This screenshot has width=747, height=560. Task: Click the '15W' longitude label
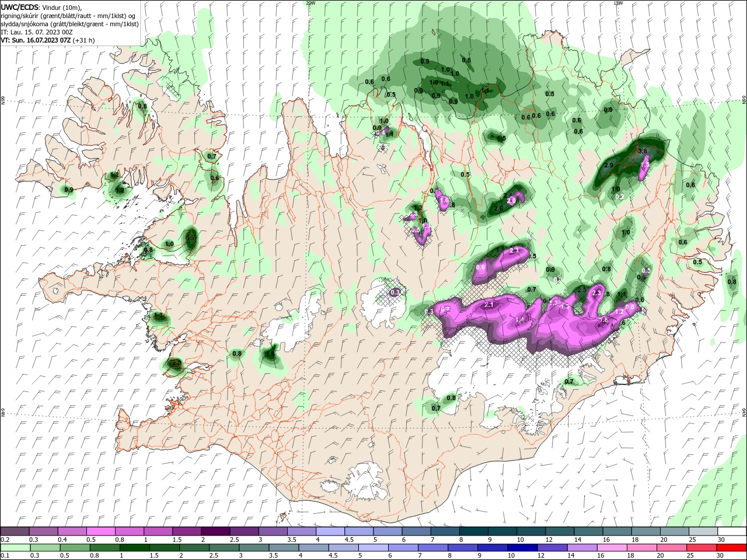pyautogui.click(x=618, y=2)
